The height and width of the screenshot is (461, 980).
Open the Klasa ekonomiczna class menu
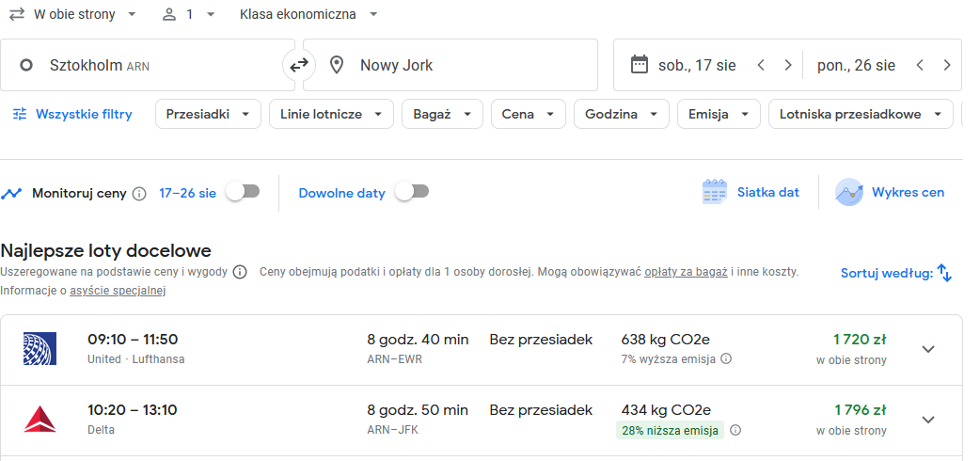pos(309,14)
